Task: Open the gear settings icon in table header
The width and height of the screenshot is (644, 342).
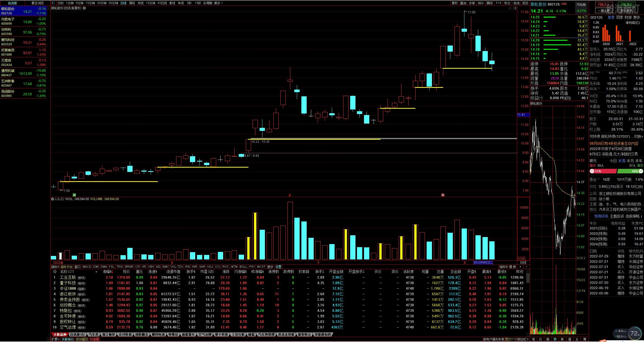Action: click(55, 272)
